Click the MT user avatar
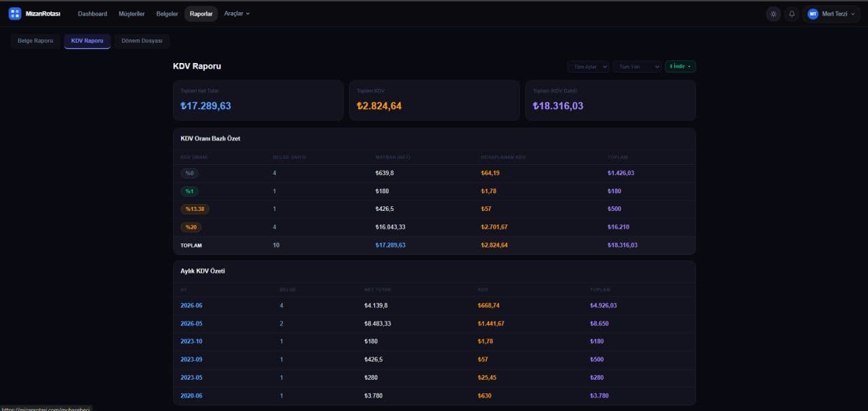The image size is (868, 411). [x=813, y=14]
